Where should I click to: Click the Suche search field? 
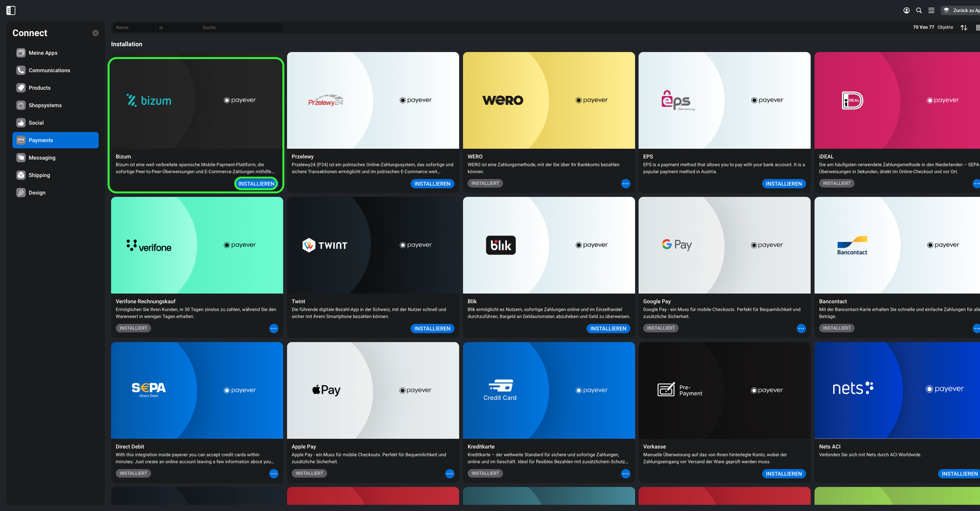coord(241,28)
